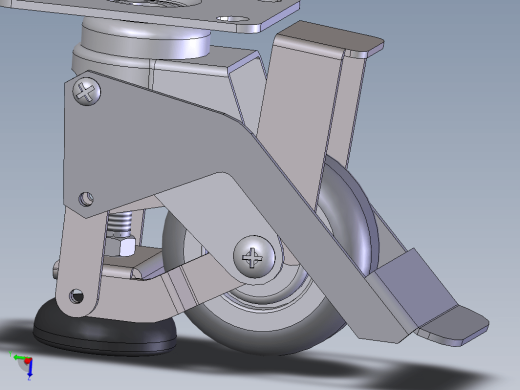Screen dimensions: 520x390
Task: Select the upper Phillips screw on side bracket
Action: [86, 92]
